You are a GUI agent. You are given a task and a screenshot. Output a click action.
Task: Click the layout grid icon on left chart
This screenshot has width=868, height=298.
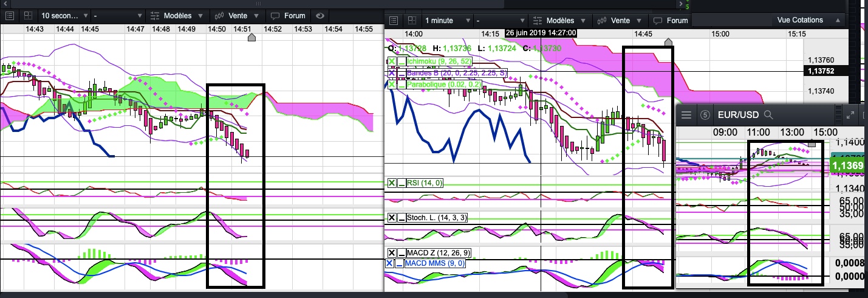click(27, 16)
